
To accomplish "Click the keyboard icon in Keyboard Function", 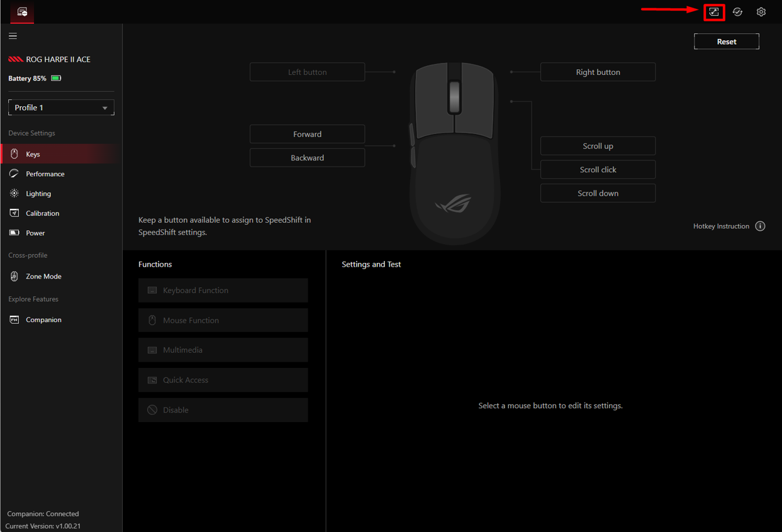I will (152, 291).
